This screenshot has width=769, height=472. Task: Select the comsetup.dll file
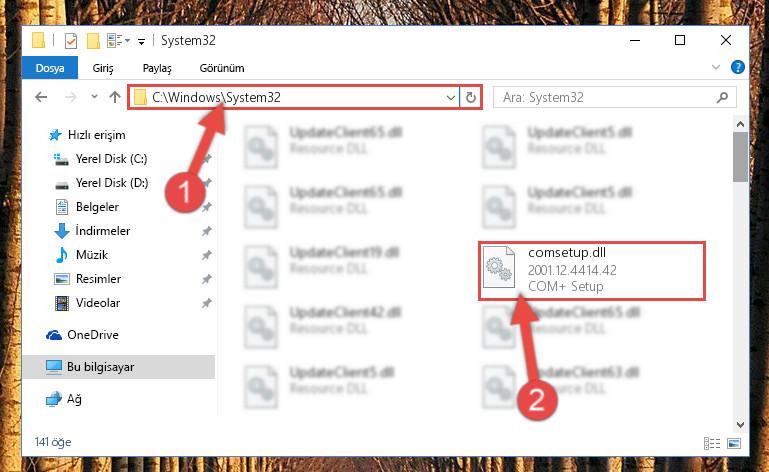pyautogui.click(x=592, y=270)
